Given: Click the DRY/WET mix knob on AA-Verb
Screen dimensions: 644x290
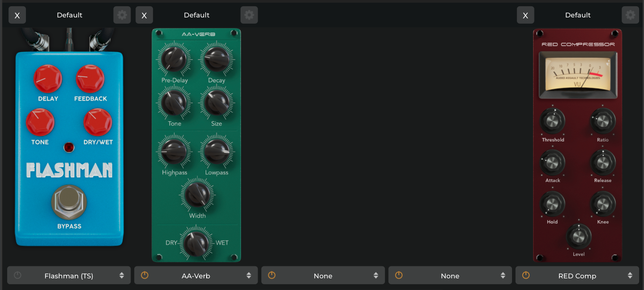Looking at the screenshot, I should [197, 243].
